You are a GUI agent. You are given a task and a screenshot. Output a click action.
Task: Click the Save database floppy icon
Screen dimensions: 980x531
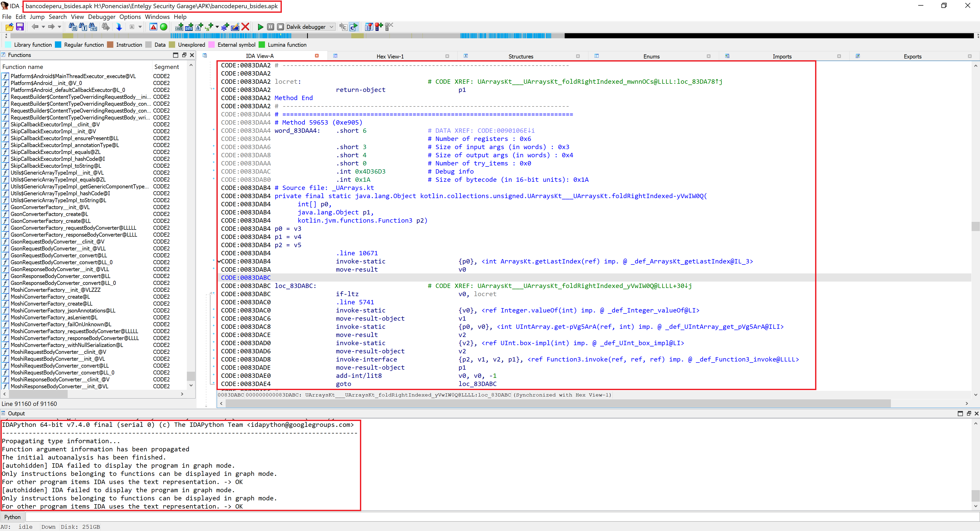[20, 27]
